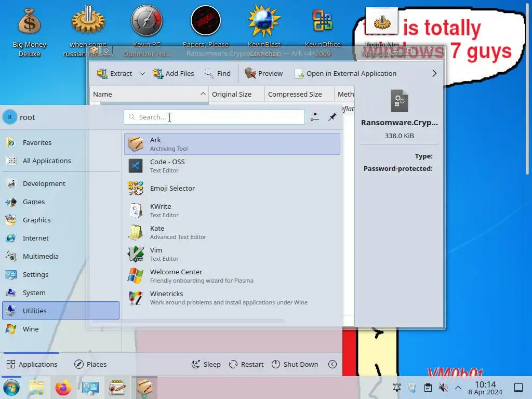Switch to the Applications tab

click(32, 364)
